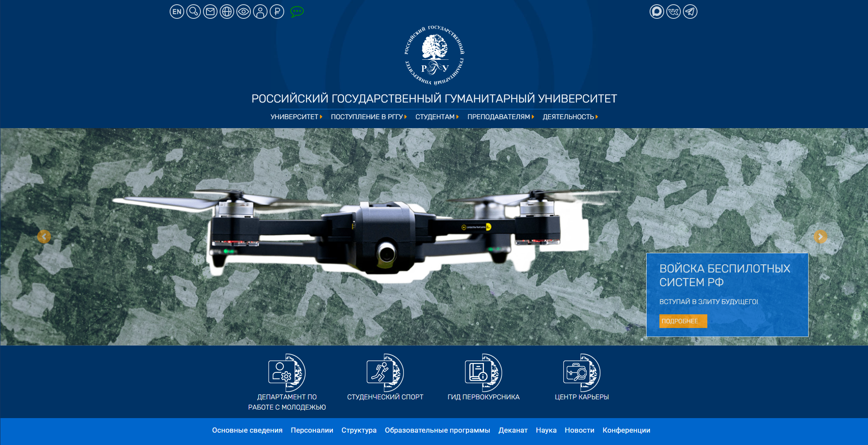
Task: Go to previous slide with left arrow
Action: click(44, 237)
